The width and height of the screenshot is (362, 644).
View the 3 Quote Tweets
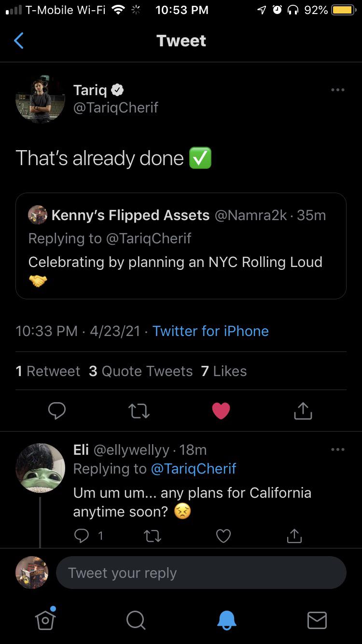point(140,371)
